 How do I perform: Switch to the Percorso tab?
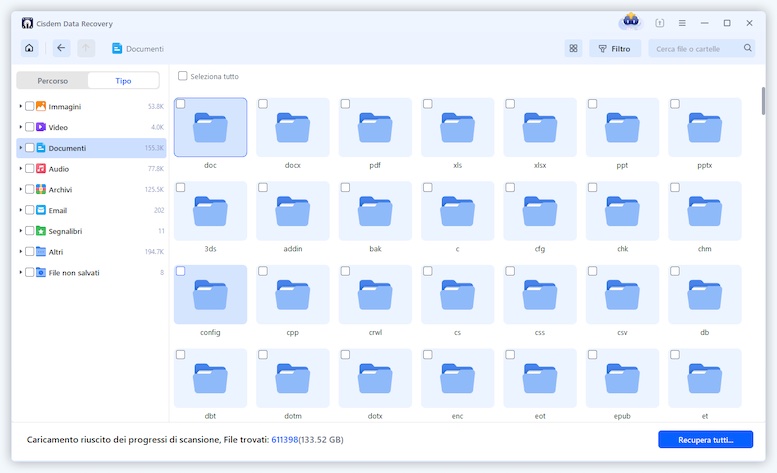[53, 80]
